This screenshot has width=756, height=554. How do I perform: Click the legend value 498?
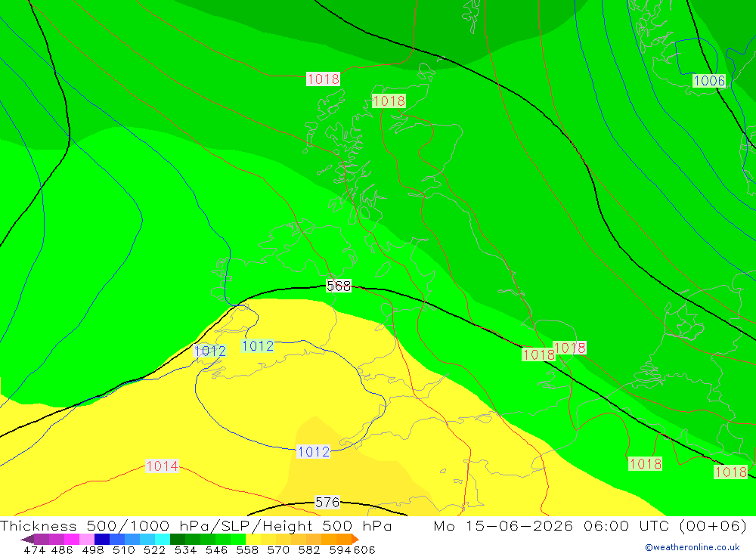tap(93, 549)
